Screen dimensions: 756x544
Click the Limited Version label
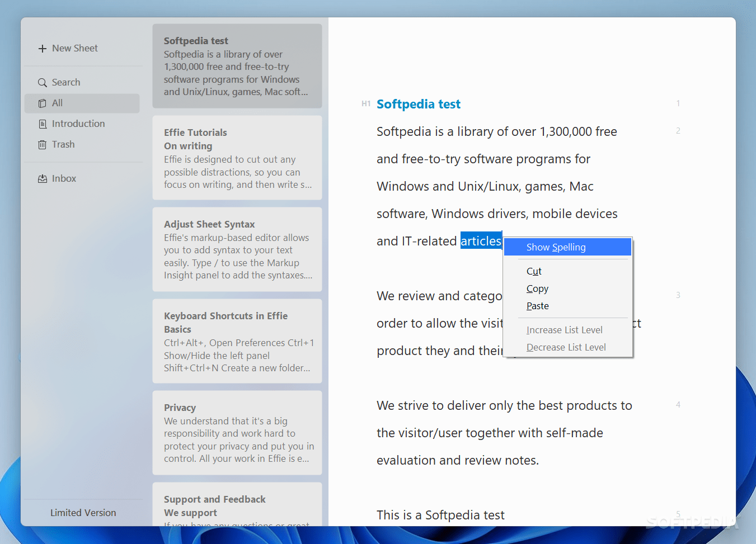[x=83, y=513]
